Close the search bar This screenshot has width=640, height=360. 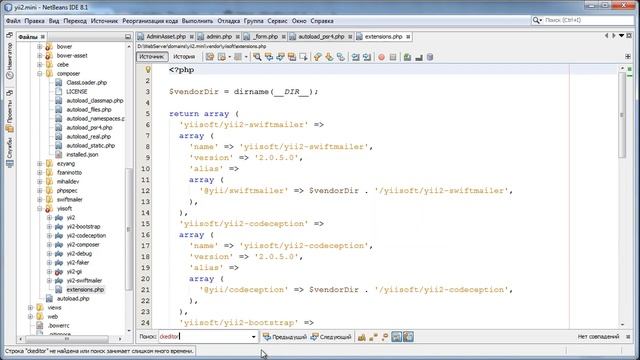pos(628,337)
